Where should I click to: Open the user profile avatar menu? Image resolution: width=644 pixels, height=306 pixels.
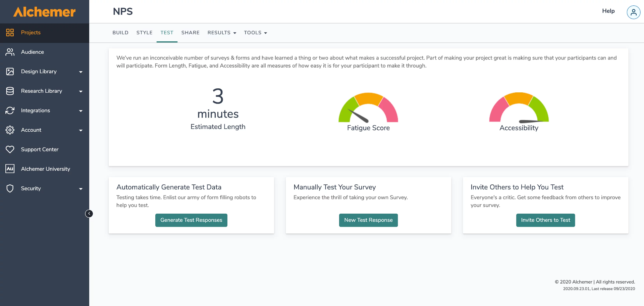click(633, 12)
